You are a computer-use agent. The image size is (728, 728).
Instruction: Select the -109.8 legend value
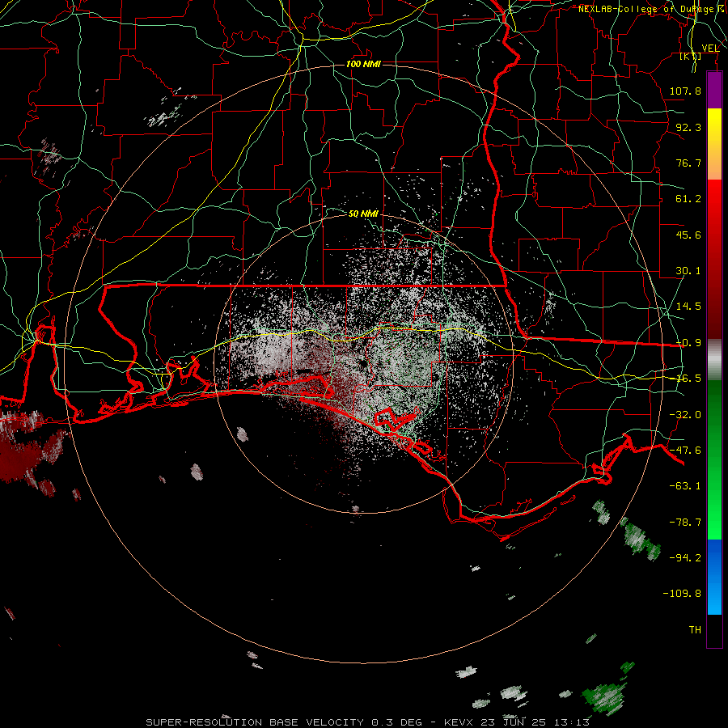pos(682,594)
